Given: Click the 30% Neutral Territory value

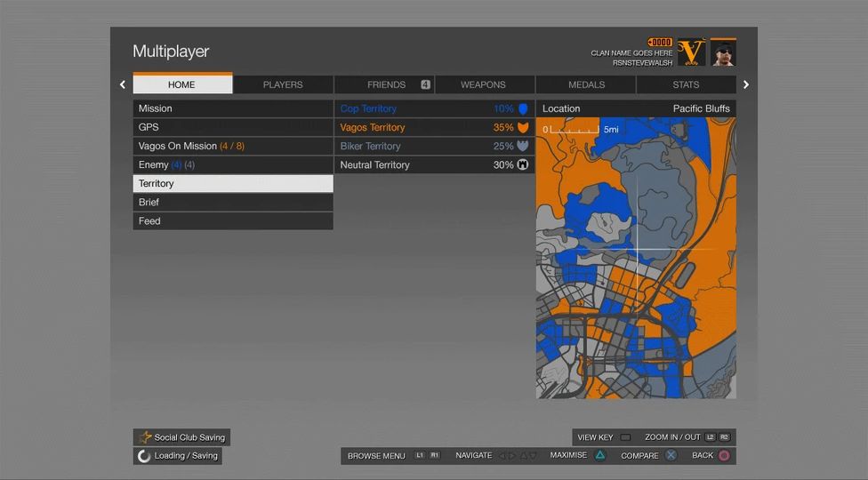Looking at the screenshot, I should click(503, 164).
